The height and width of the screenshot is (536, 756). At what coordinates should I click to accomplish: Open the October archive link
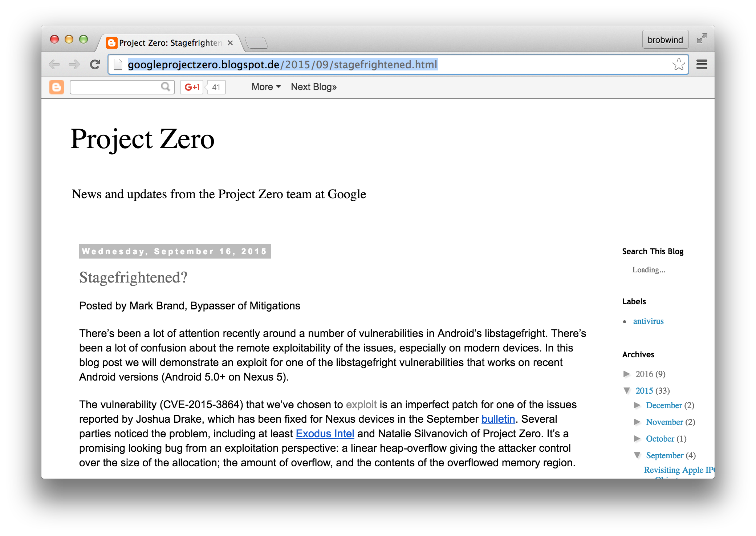(660, 439)
